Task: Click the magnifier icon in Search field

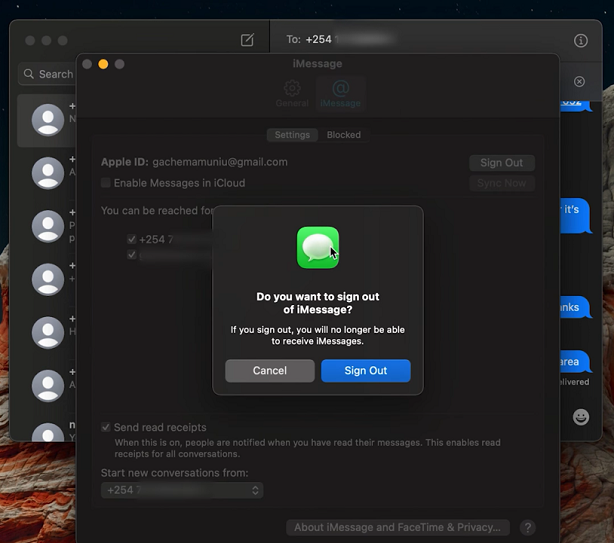Action: [x=29, y=74]
